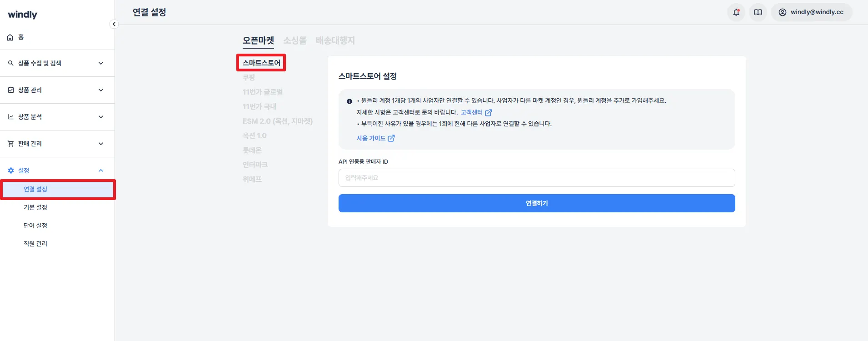This screenshot has height=341, width=868.
Task: Expand 상품 수집 및 검색 menu
Action: pyautogui.click(x=57, y=63)
